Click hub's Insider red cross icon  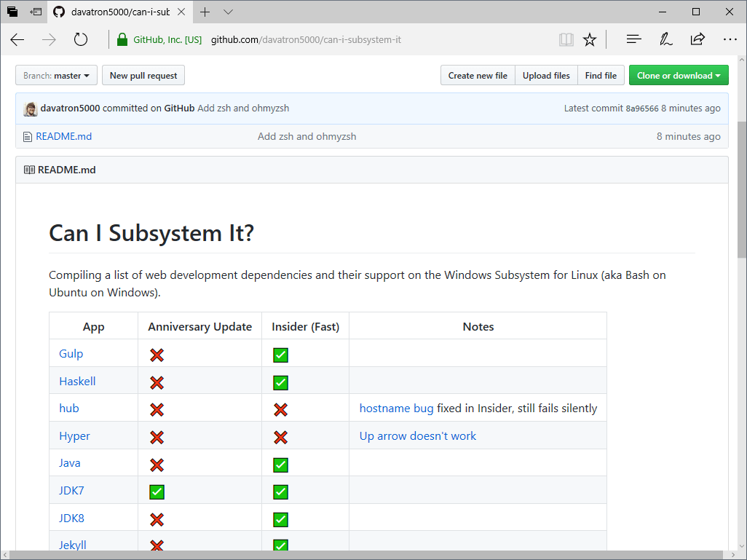[280, 409]
